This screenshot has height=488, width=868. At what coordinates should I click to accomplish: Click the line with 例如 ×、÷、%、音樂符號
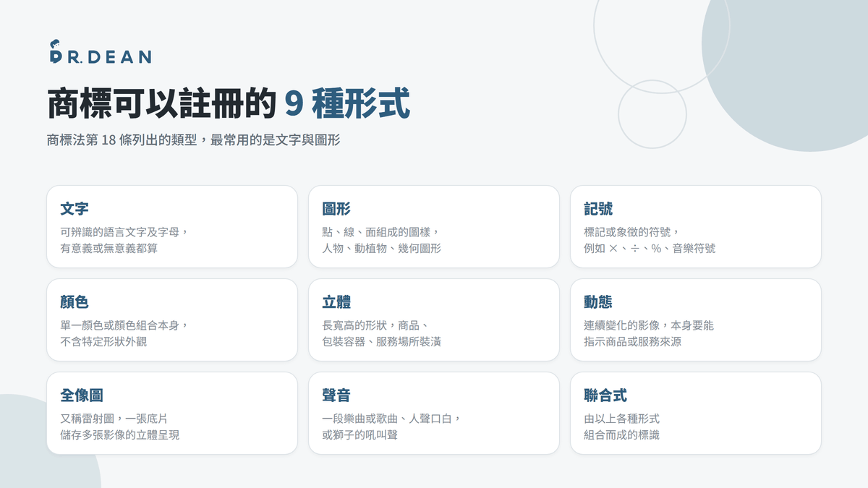point(650,248)
